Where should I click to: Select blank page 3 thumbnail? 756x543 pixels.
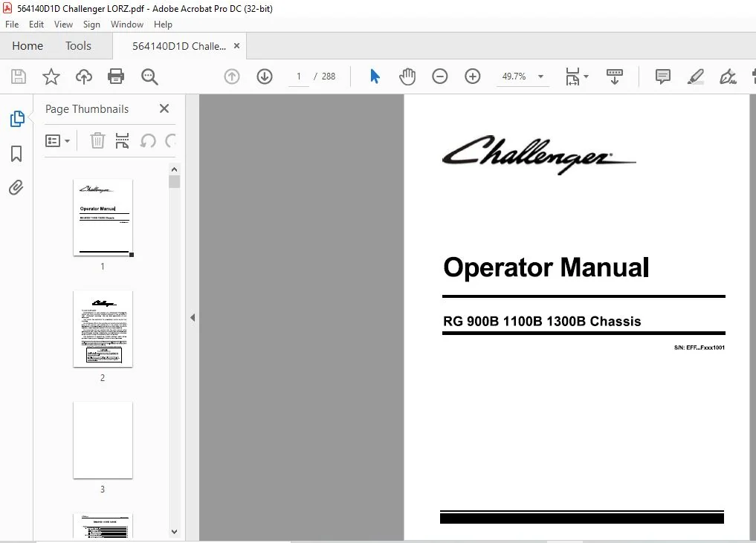click(x=103, y=440)
